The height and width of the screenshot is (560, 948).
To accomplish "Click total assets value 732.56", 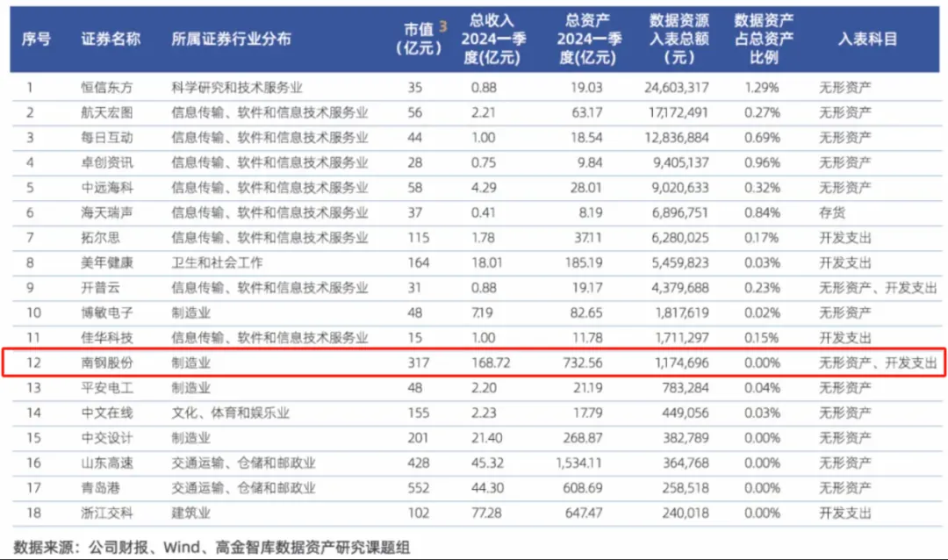I will click(583, 363).
